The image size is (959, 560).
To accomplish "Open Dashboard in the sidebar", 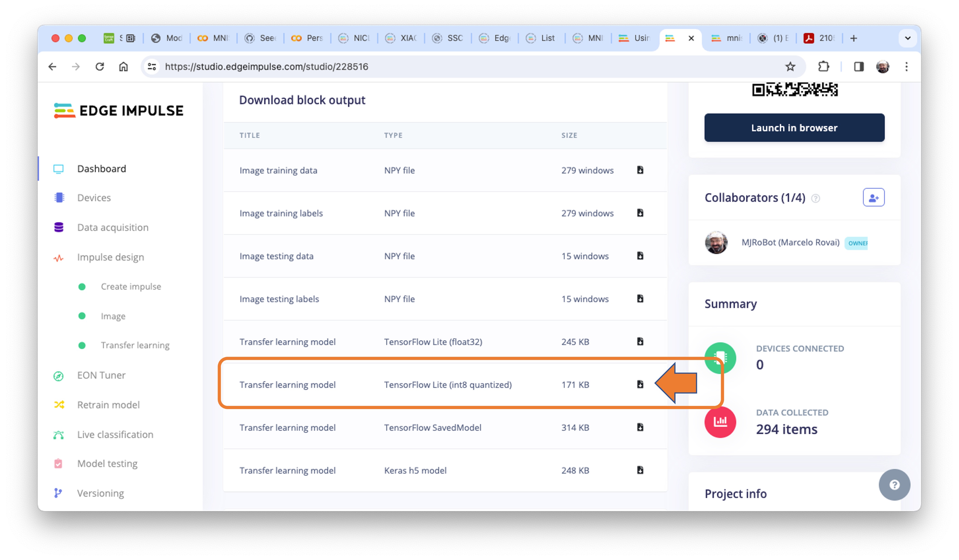I will coord(101,169).
